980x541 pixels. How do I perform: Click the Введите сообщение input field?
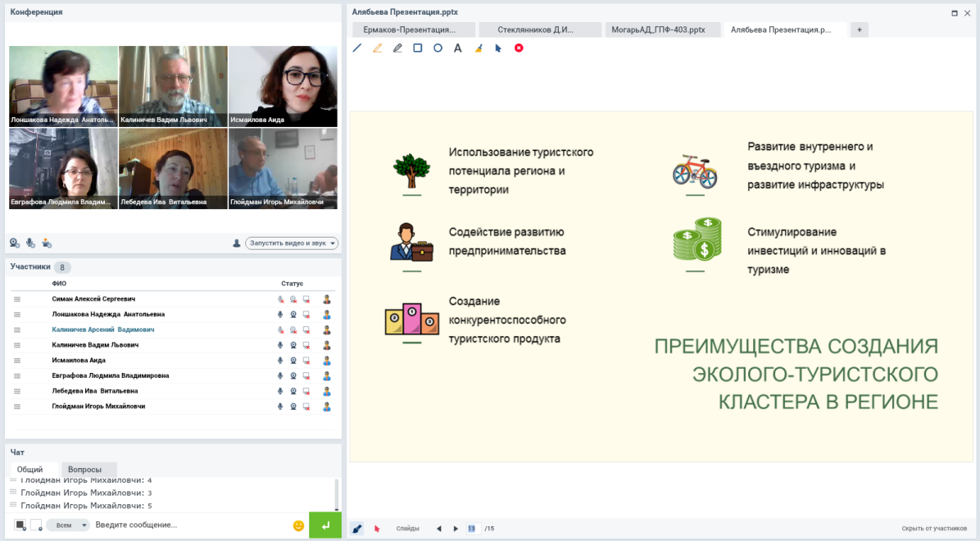click(x=188, y=525)
